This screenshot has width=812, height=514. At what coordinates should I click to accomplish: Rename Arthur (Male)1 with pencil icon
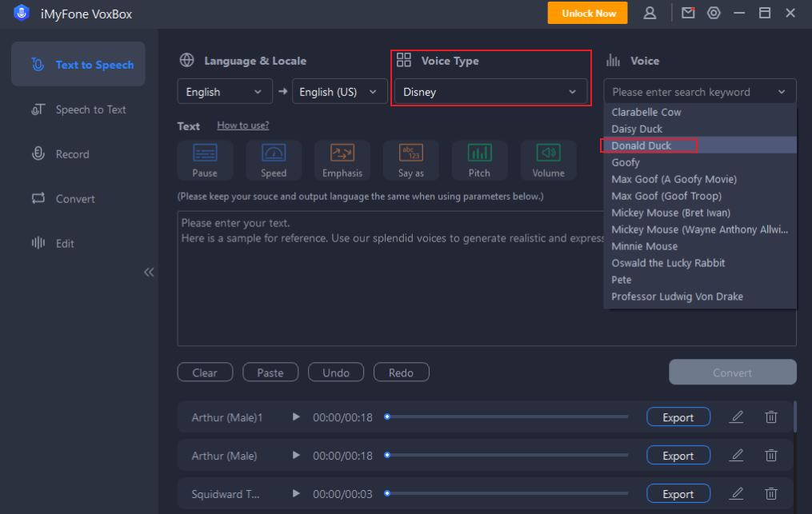coord(736,416)
